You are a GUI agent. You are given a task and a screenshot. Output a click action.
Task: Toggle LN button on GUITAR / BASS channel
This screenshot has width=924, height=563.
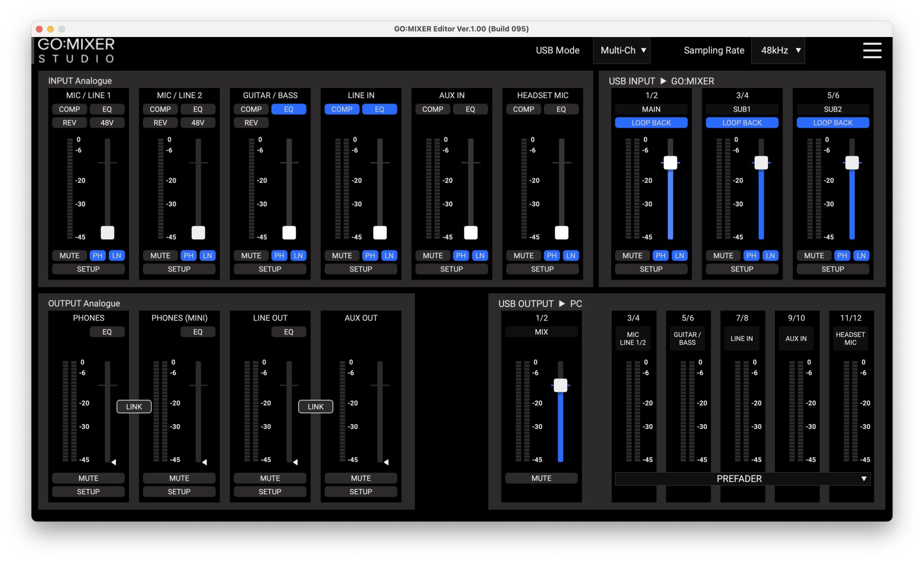click(x=298, y=256)
